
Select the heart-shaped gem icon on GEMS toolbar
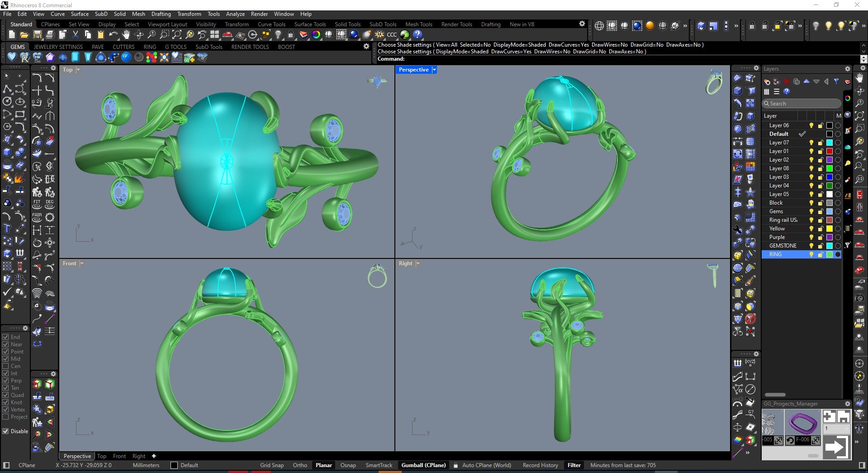[x=12, y=57]
